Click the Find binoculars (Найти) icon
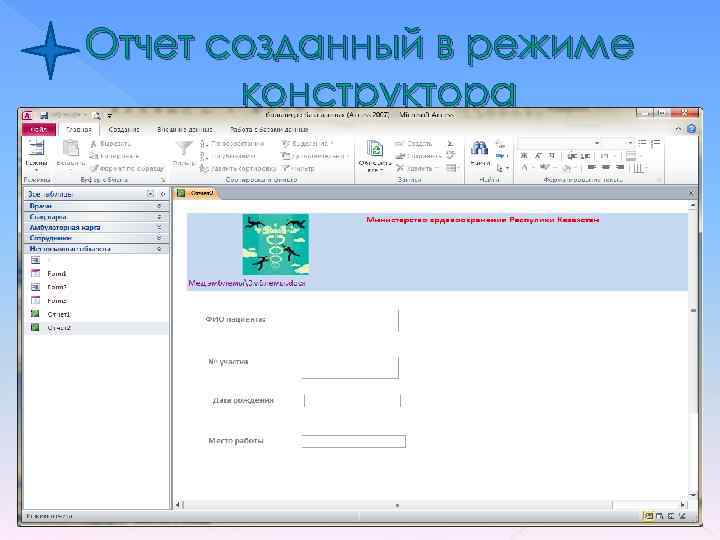Image resolution: width=720 pixels, height=540 pixels. point(479,148)
